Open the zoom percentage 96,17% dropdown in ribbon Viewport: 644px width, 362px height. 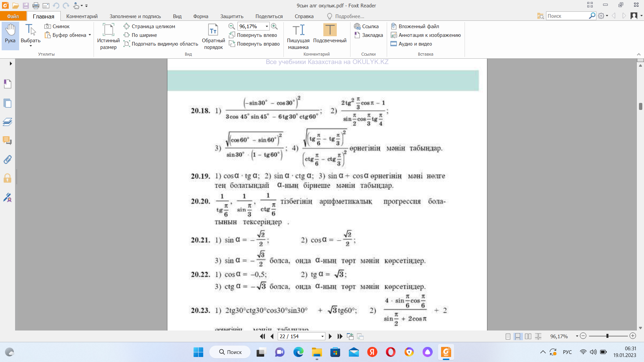pyautogui.click(x=267, y=26)
